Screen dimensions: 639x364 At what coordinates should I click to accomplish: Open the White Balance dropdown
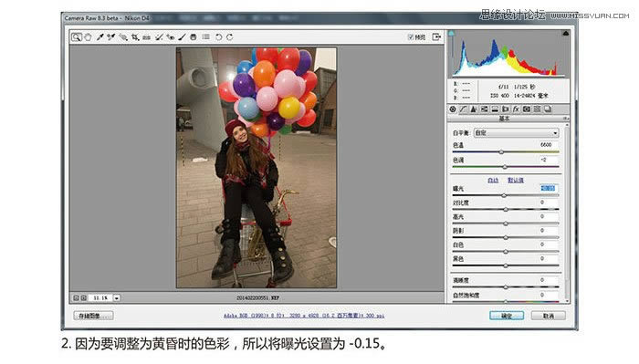[x=516, y=133]
